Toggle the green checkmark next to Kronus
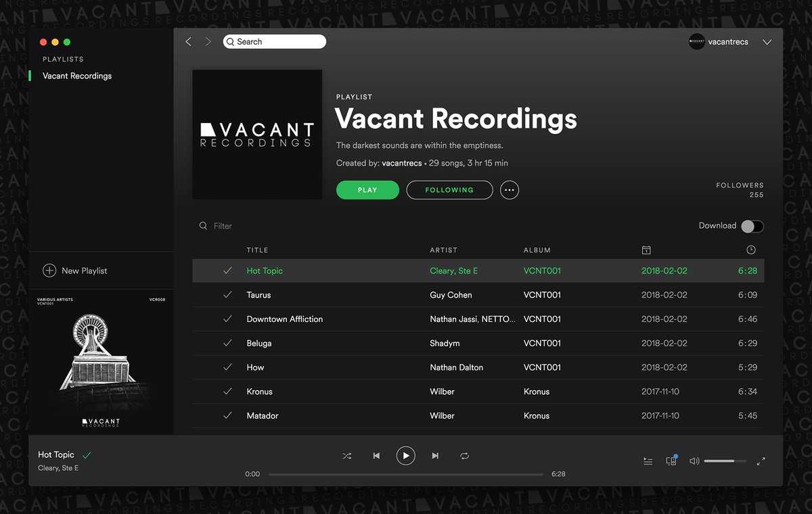 [x=229, y=392]
